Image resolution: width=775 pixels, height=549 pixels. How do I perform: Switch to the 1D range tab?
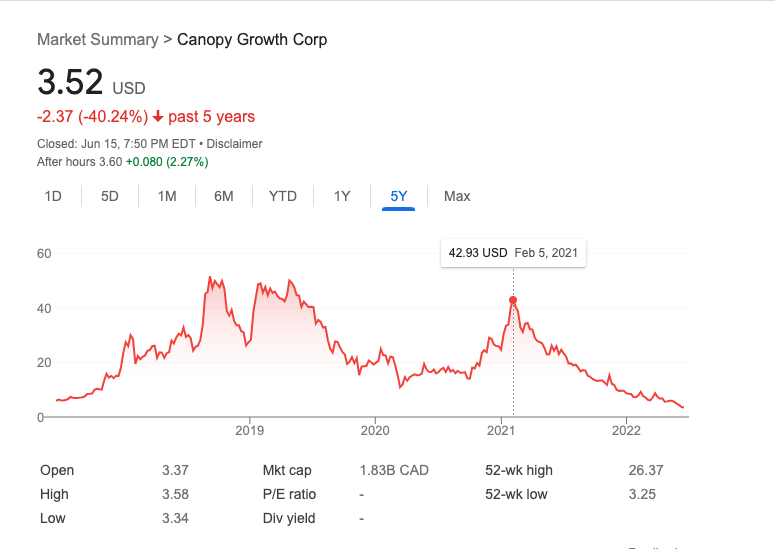point(53,196)
